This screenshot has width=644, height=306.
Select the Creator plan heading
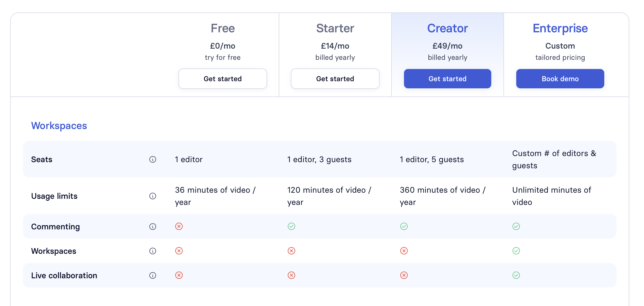tap(447, 28)
